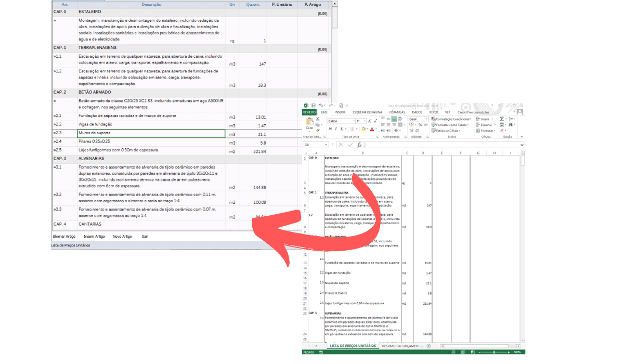Screen dimensions: 624x364
Task: Click the Sort and Filter icon
Action: click(511, 119)
